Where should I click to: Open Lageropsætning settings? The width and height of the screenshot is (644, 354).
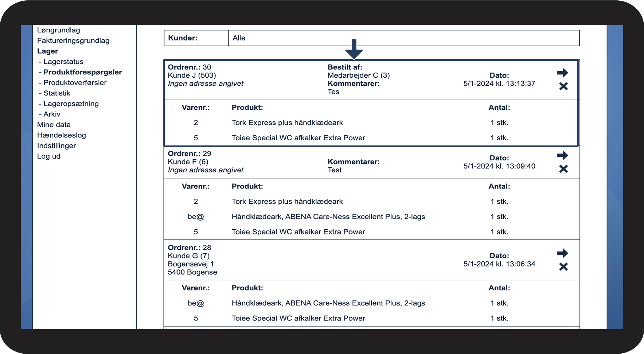point(71,104)
